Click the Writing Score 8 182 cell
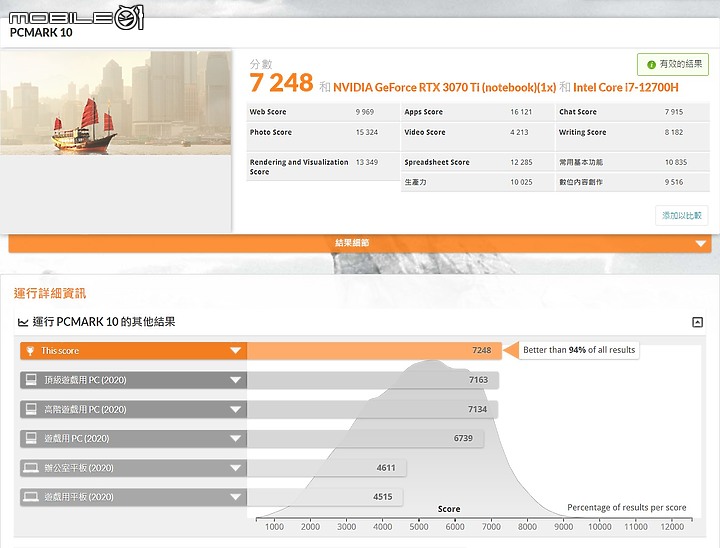The height and width of the screenshot is (548, 720). 632,136
